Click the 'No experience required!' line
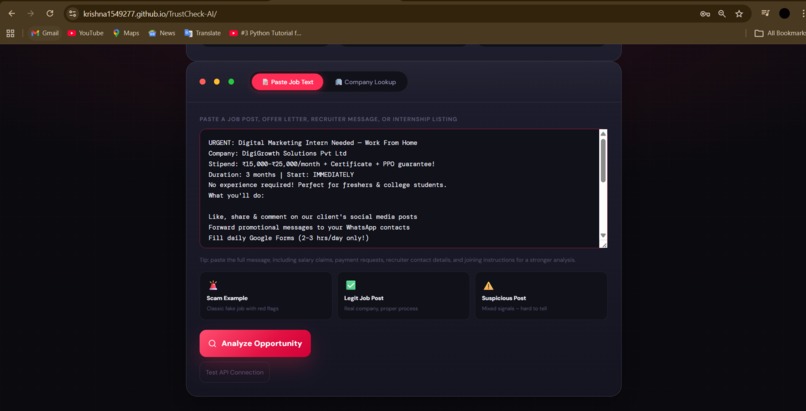The image size is (806, 411). (327, 185)
